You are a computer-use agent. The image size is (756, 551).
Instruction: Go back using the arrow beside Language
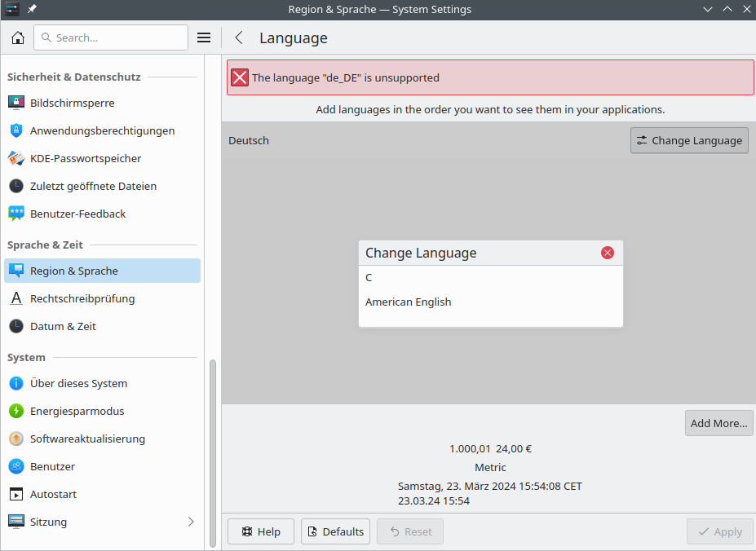239,37
